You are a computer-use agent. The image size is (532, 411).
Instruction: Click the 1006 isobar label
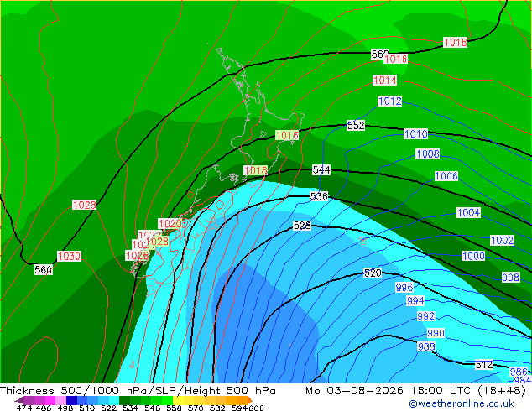tap(446, 175)
